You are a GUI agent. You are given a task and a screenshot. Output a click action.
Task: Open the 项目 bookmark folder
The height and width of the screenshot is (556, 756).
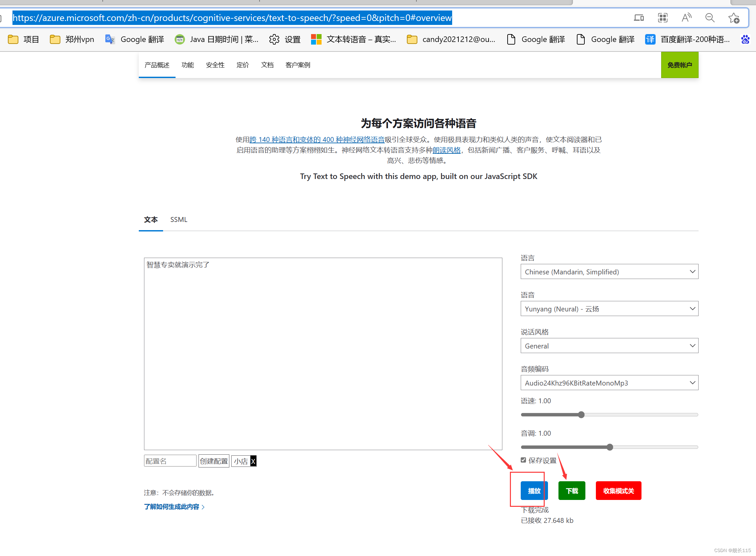click(23, 39)
